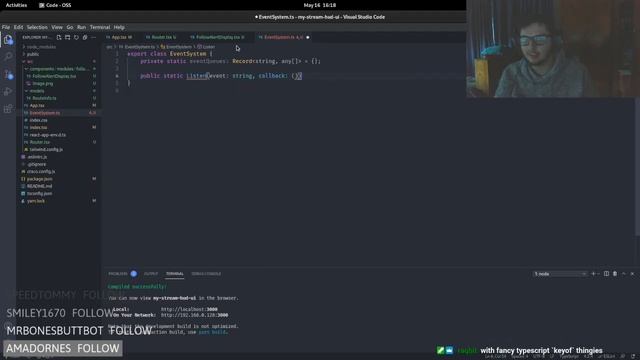Open the Go menu
Image resolution: width=640 pixels, height=360 pixels.
[70, 27]
